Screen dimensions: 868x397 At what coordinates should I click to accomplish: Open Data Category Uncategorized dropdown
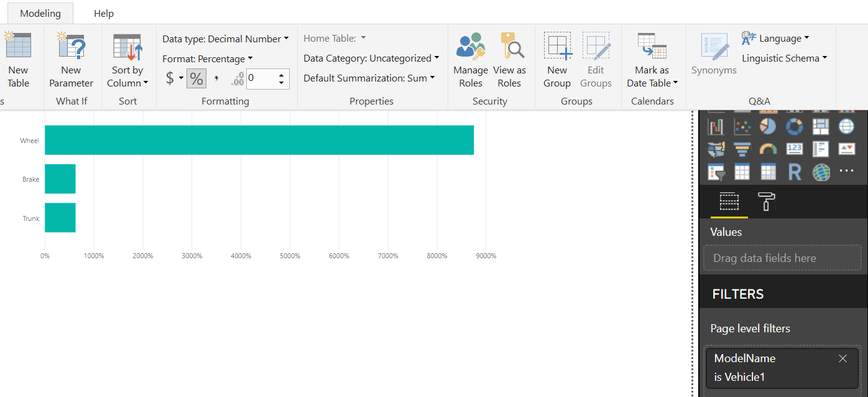[x=371, y=58]
